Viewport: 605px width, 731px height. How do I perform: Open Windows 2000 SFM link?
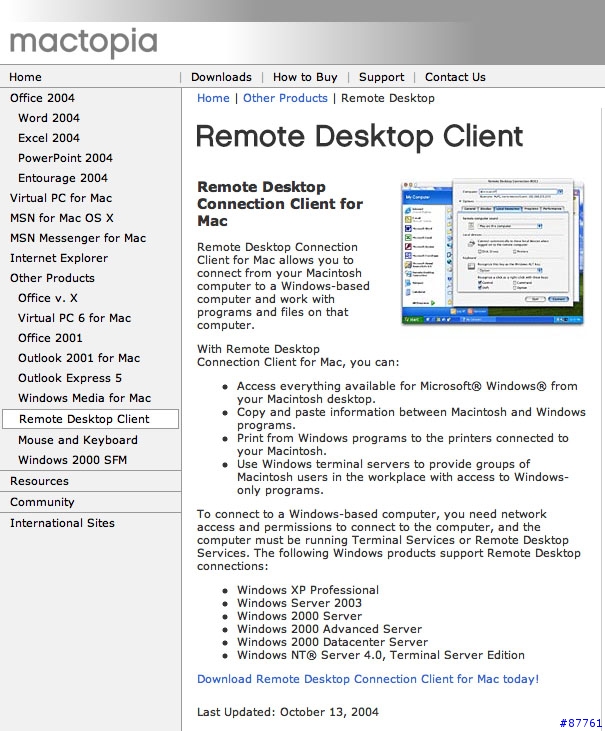point(73,460)
